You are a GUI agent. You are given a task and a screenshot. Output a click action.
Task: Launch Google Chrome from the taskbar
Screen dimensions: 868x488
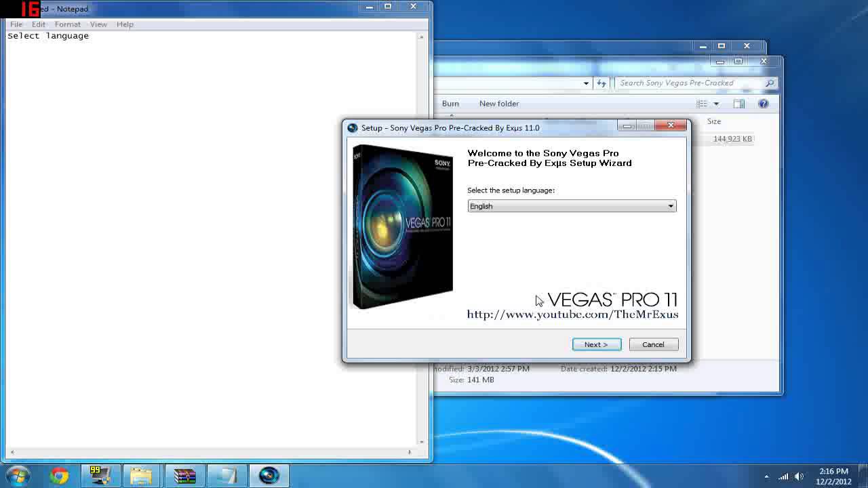click(x=59, y=476)
